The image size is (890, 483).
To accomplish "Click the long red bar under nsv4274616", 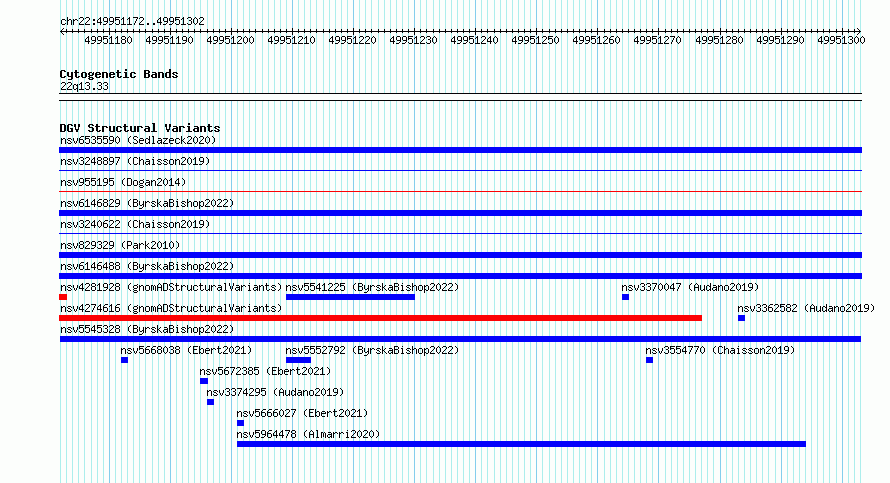I will (x=380, y=318).
